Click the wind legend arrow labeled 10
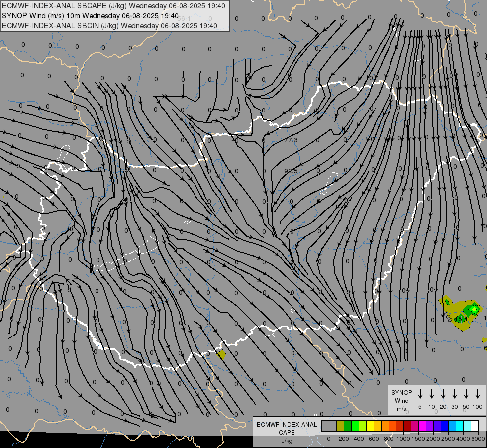The width and height of the screenshot is (487, 448). pos(431,394)
